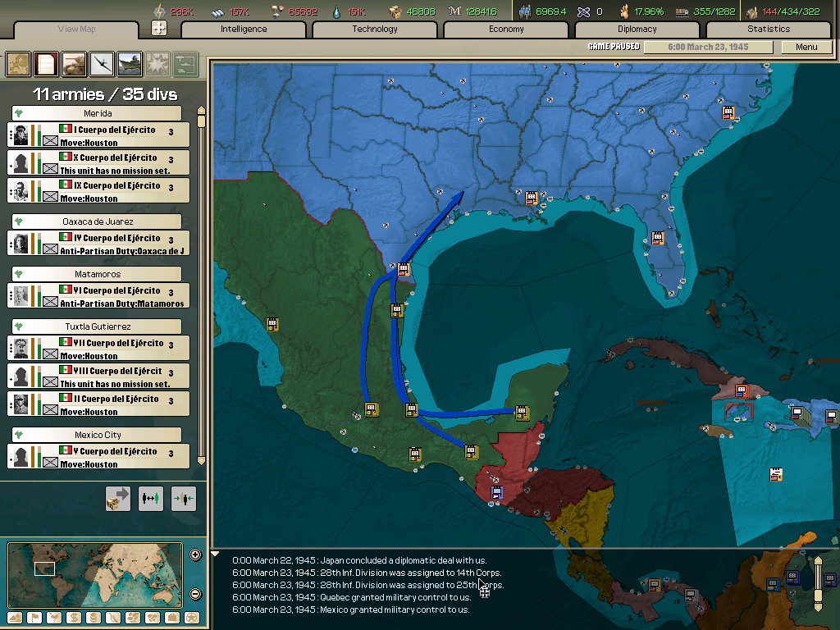Switch to economic map mode dollar icon
The image size is (840, 630).
[x=74, y=618]
